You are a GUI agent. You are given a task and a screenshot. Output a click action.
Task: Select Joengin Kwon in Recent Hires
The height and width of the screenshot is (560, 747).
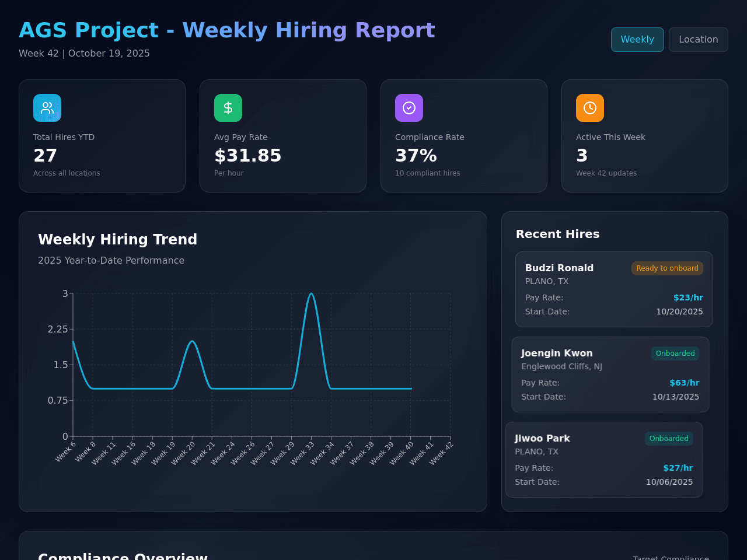(610, 374)
